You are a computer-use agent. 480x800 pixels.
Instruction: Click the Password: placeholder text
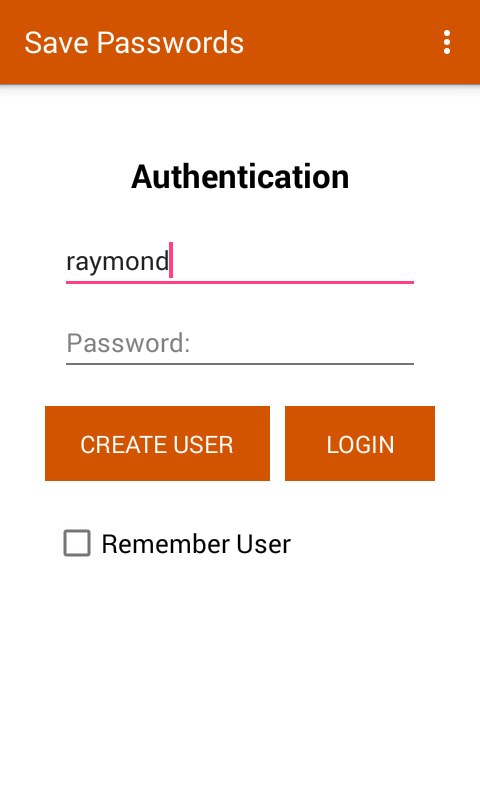128,343
